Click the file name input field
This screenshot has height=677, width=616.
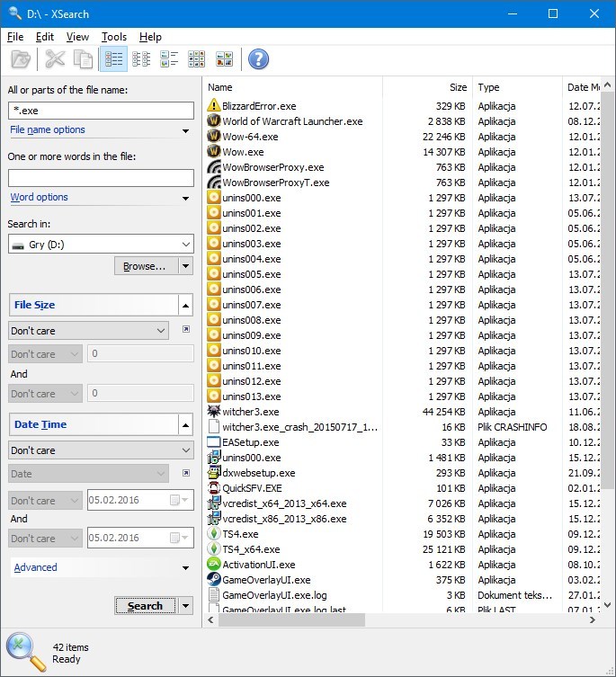click(101, 111)
